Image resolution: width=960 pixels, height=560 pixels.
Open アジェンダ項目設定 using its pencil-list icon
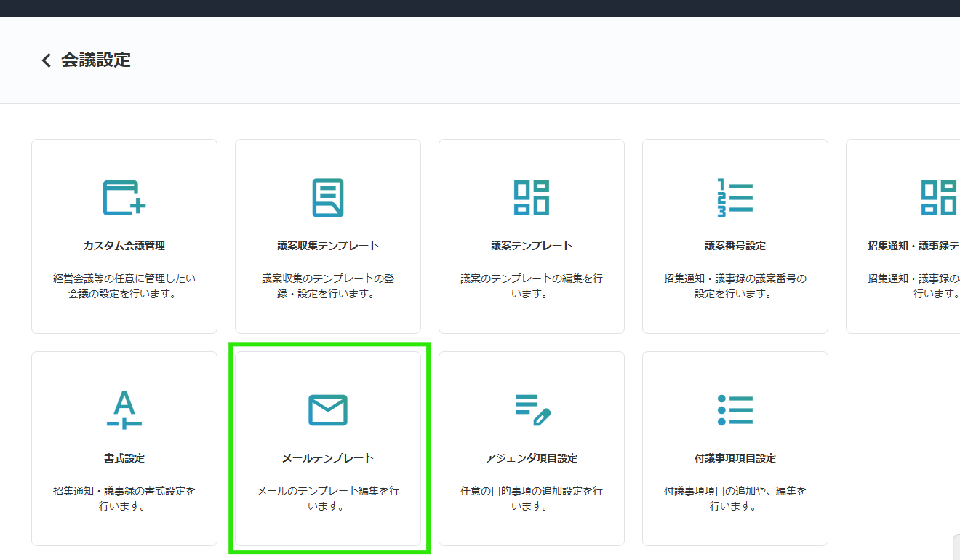531,409
